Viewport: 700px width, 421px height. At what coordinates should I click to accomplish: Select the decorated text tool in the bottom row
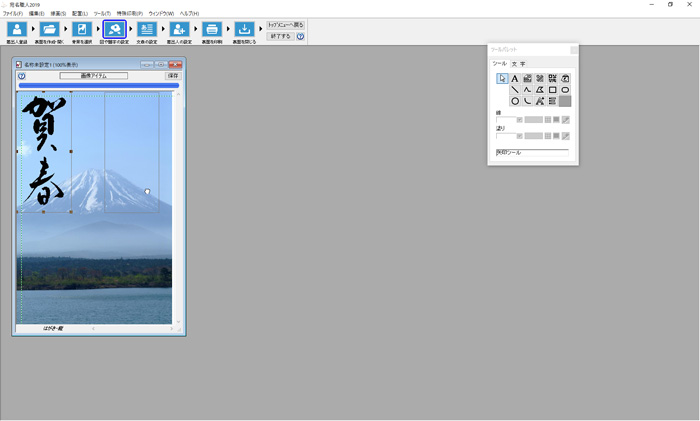540,101
